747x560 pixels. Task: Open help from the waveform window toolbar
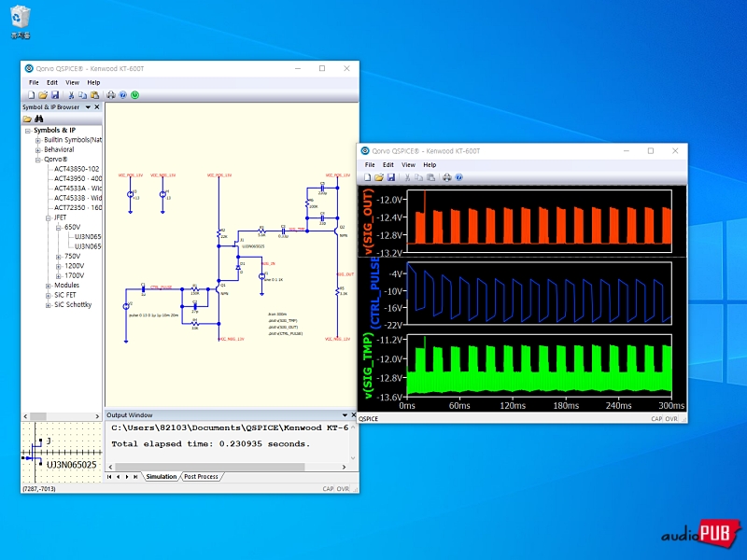tap(458, 177)
